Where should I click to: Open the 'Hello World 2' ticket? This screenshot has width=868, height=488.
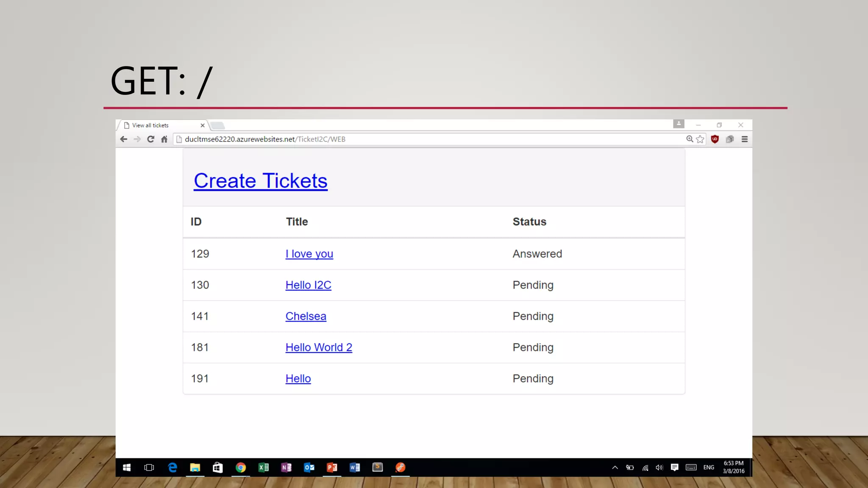point(319,347)
